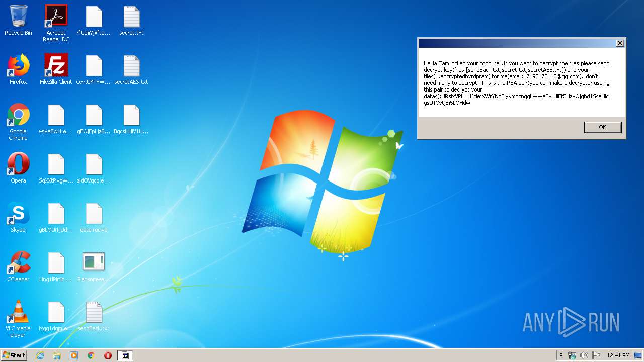The height and width of the screenshot is (362, 644).
Task: Select the secret.txt file
Action: click(131, 20)
